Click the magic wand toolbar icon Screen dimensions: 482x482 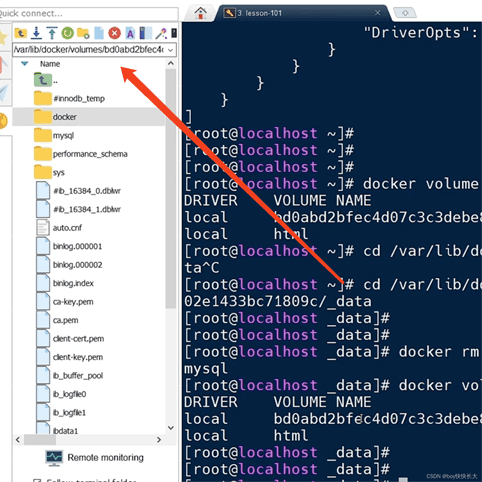point(161,33)
